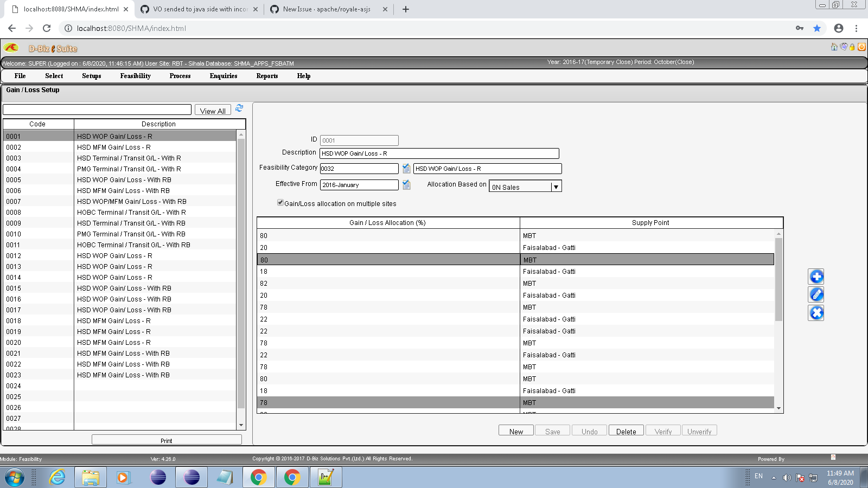The image size is (868, 488).
Task: Click the Print button below the code list
Action: pyautogui.click(x=166, y=440)
